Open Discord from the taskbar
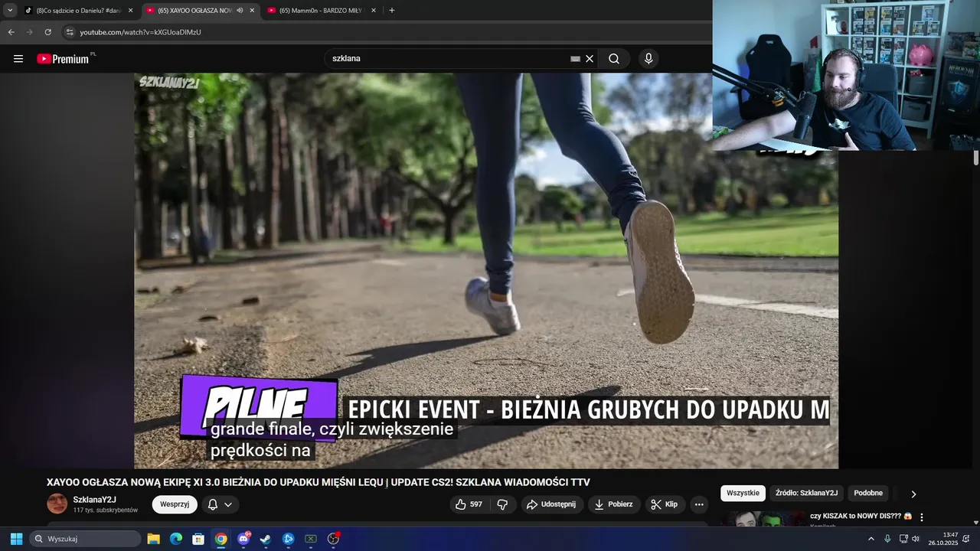Image resolution: width=980 pixels, height=551 pixels. tap(243, 539)
